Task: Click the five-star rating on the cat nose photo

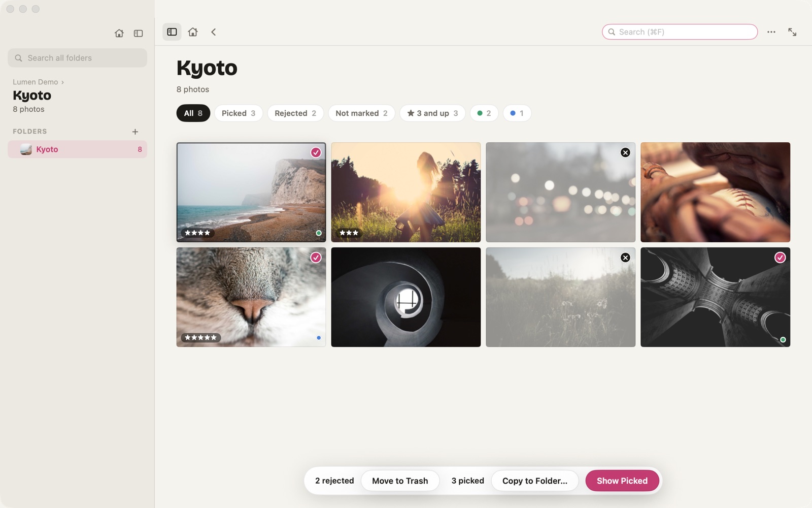Action: point(200,337)
